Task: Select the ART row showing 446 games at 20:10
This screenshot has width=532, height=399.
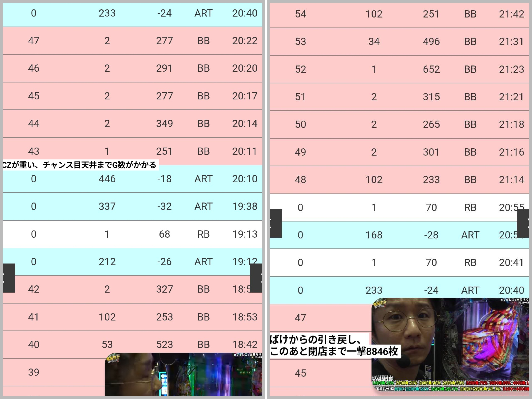Action: coord(132,179)
